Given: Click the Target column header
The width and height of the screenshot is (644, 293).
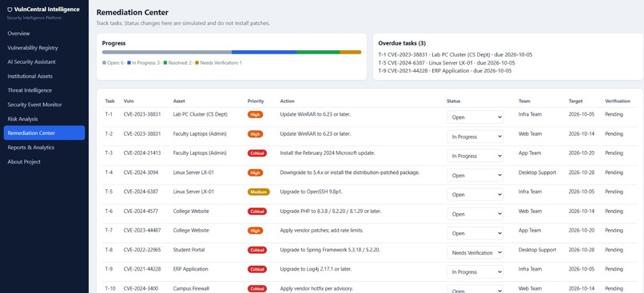Looking at the screenshot, I should coord(575,101).
